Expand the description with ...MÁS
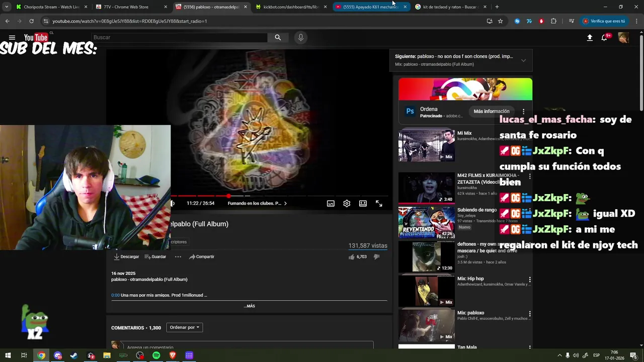Viewport: 644px width, 362px height. click(x=250, y=306)
